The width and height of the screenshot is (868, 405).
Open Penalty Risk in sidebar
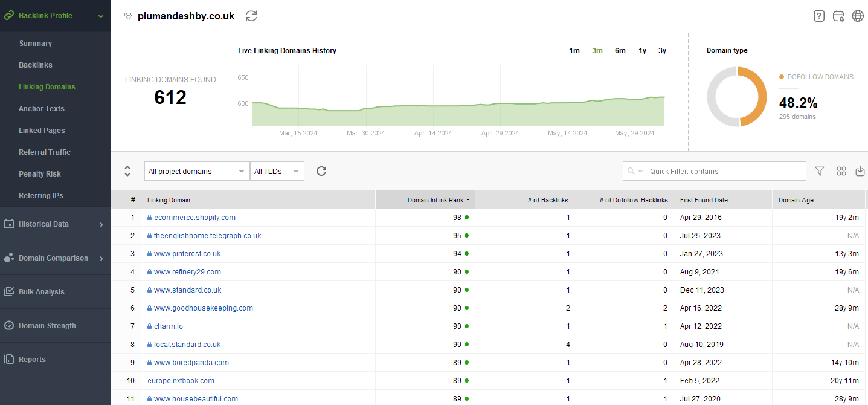click(x=40, y=174)
